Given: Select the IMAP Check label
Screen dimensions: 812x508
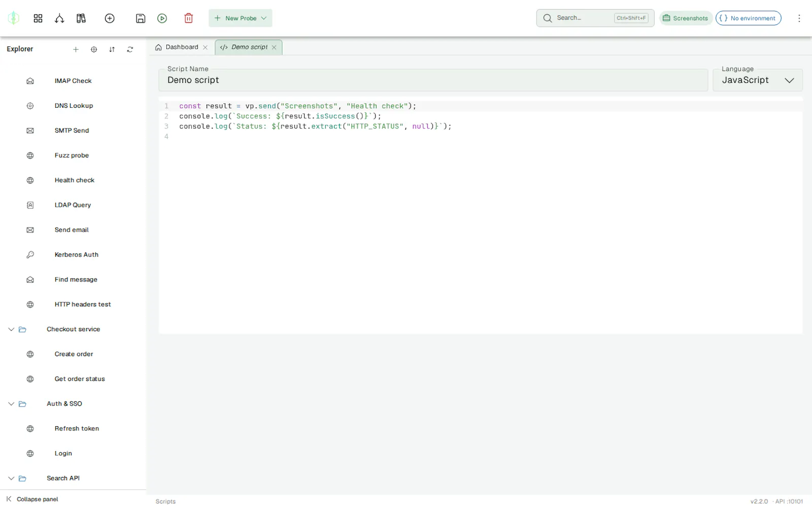Looking at the screenshot, I should pos(73,81).
